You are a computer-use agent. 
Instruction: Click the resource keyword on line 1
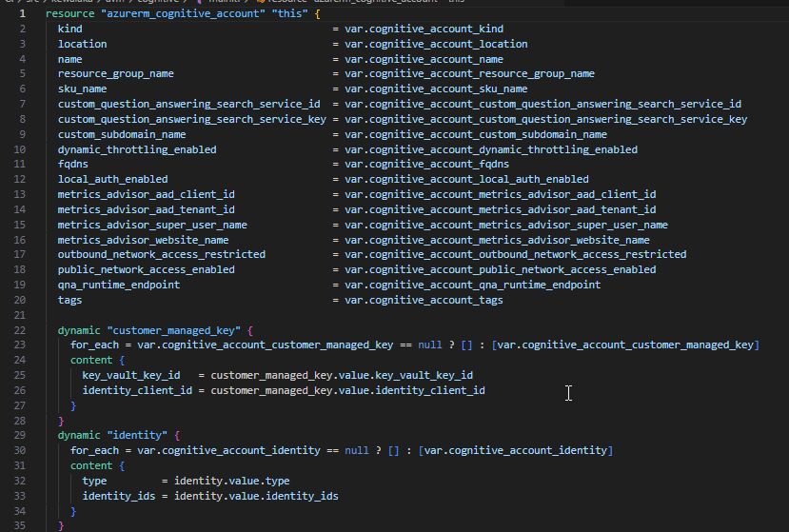(x=69, y=13)
